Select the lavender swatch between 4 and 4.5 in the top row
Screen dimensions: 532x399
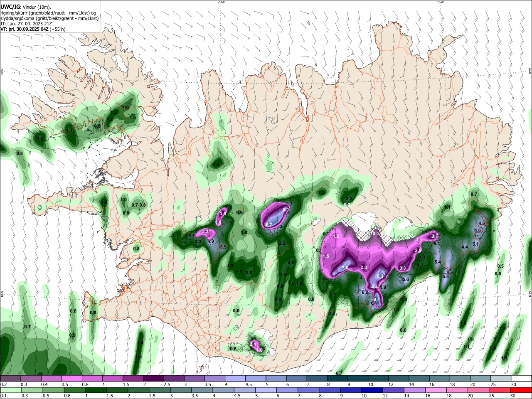pos(235,378)
